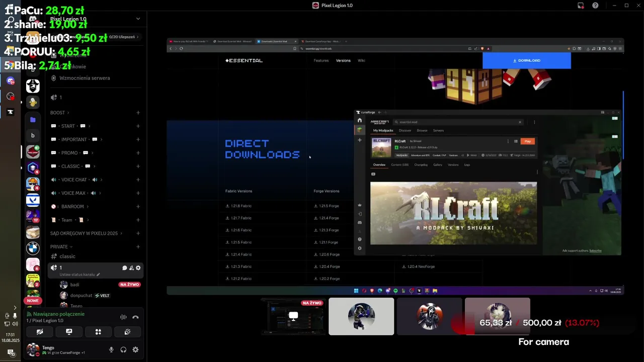Open CurseForge settings gear in sidebar
The width and height of the screenshot is (644, 362).
pos(359,248)
